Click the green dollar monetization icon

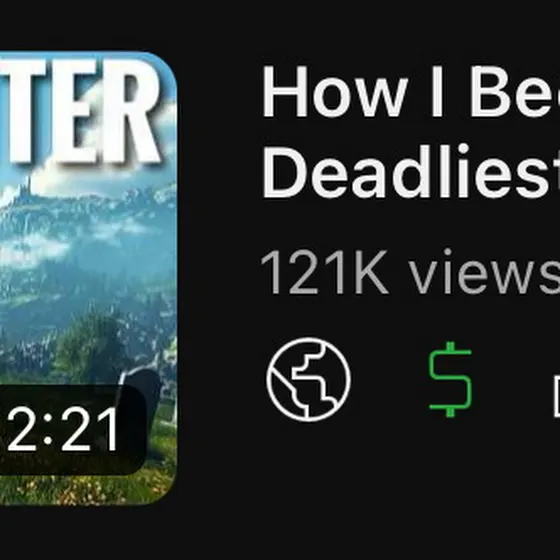click(450, 379)
